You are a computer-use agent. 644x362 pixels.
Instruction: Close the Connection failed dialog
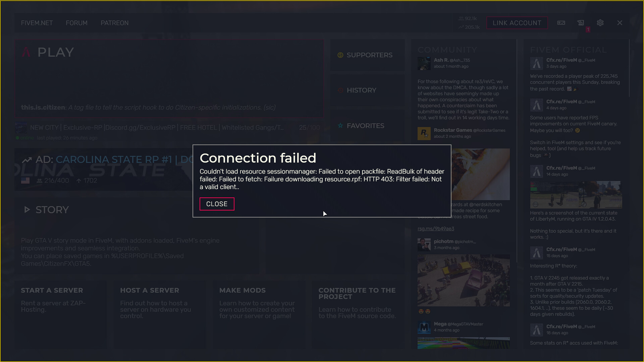217,204
